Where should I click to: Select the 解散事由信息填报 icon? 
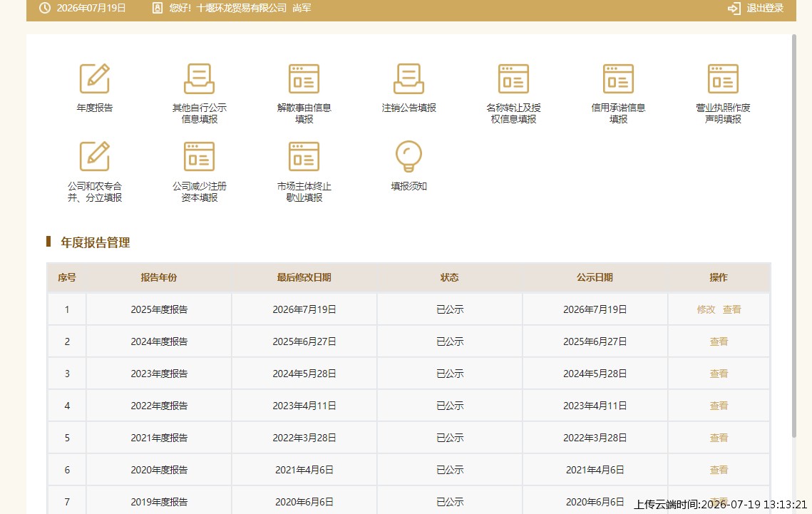304,78
